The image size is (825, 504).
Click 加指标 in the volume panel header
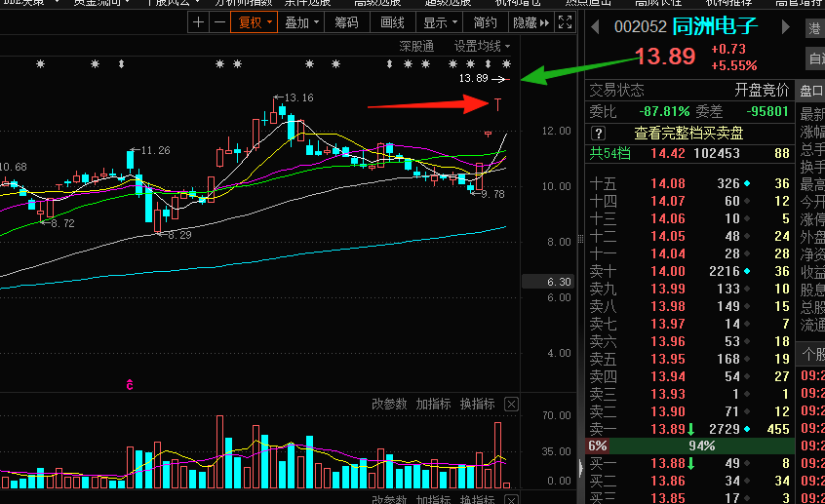(x=434, y=404)
